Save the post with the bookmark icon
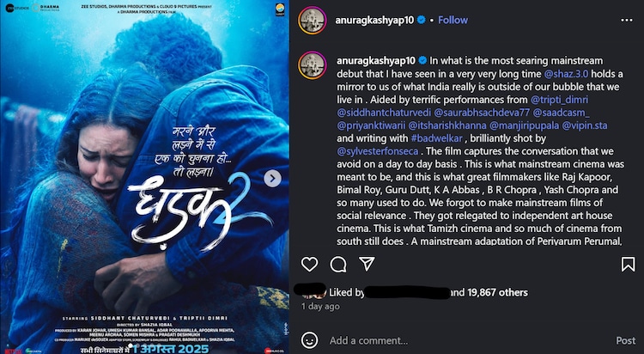This screenshot has width=644, height=354. (628, 265)
